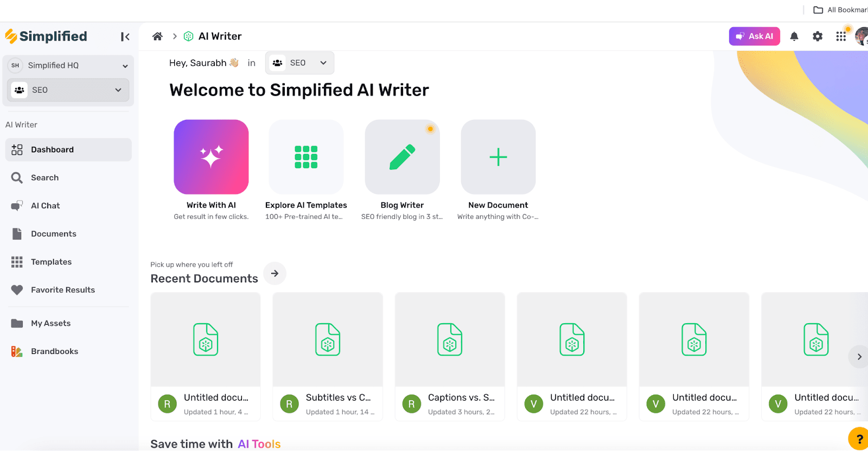
Task: Open settings gear icon
Action: tap(818, 36)
